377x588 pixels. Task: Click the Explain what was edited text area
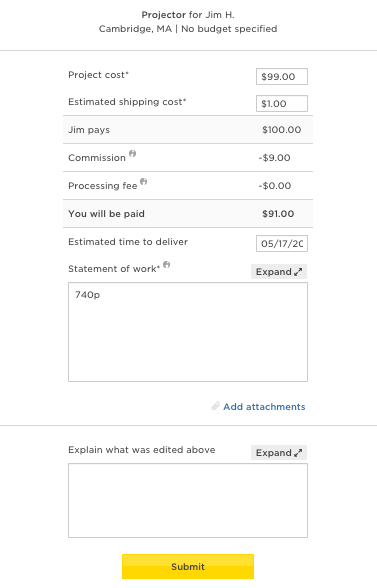click(x=188, y=501)
